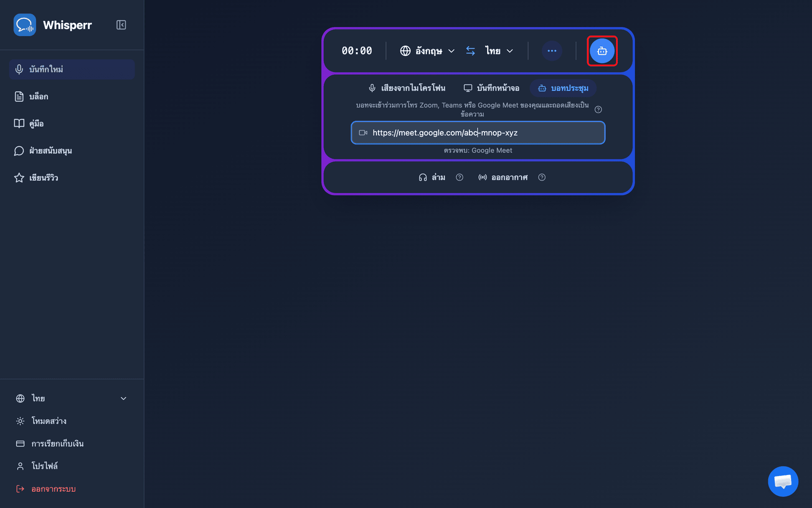Toggle the ออกอากาศ broadcast option

[x=503, y=177]
